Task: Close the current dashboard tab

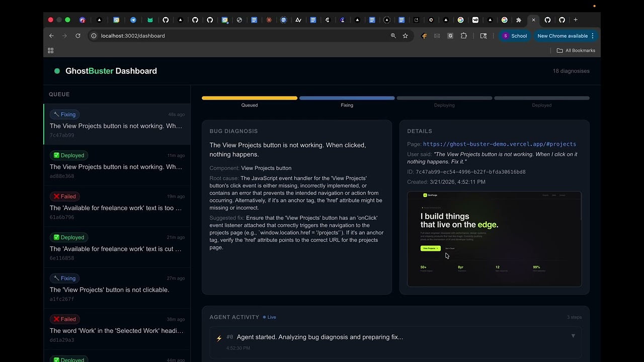Action: point(533,20)
